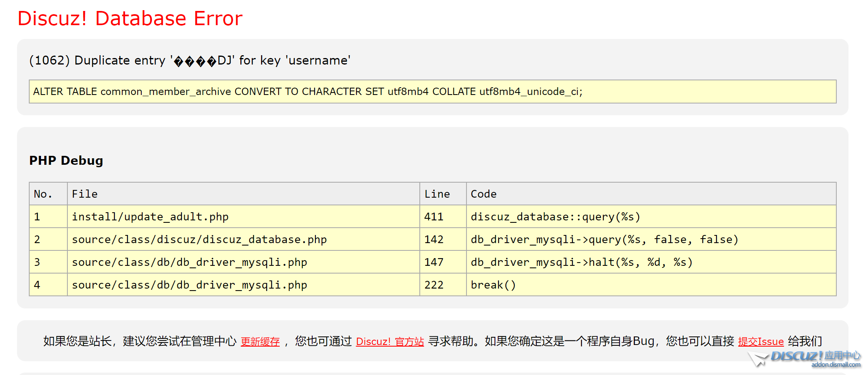Select the install/update_adult.php file cell

(x=150, y=217)
